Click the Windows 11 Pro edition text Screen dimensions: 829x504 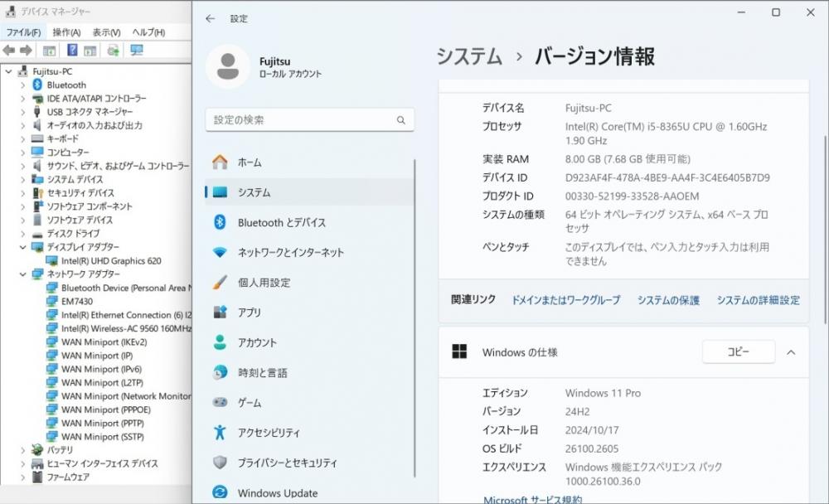point(603,394)
